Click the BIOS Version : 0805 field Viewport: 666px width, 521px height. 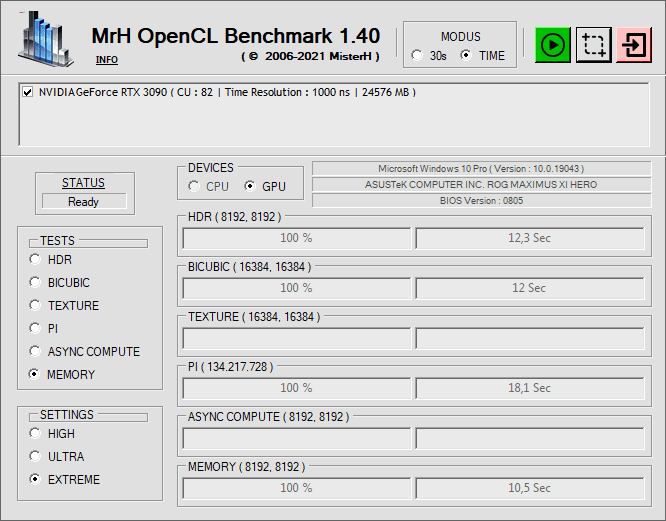click(481, 200)
